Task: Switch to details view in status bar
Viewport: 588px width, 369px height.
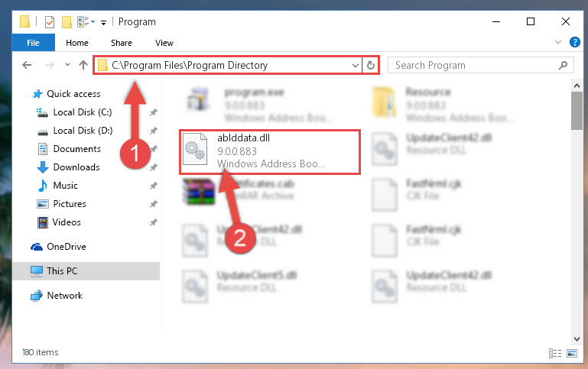Action: (555, 353)
